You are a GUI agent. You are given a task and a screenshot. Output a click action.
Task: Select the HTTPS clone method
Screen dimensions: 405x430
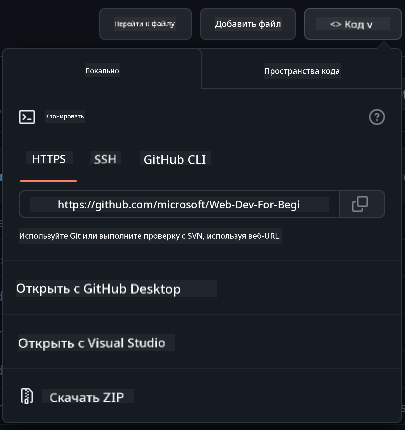(x=49, y=159)
